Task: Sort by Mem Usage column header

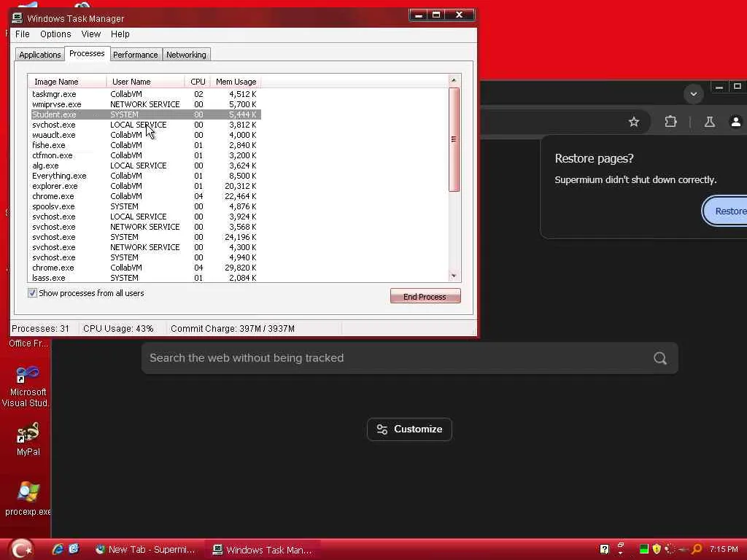Action: tap(236, 82)
